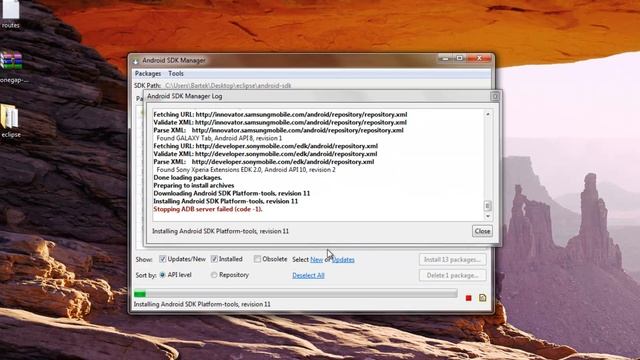640x360 pixels.
Task: Click 'Found Sony Xperia Extensions' log line
Action: (x=246, y=169)
